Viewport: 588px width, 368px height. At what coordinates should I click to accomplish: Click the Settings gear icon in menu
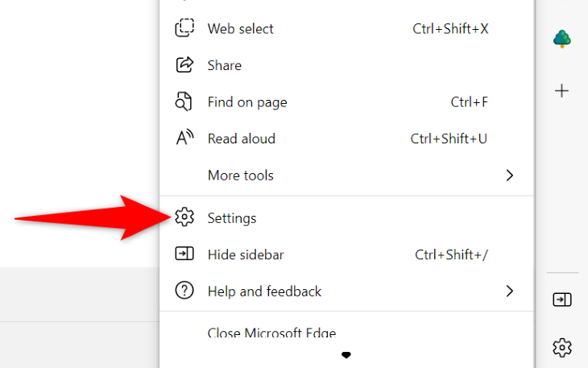(184, 217)
